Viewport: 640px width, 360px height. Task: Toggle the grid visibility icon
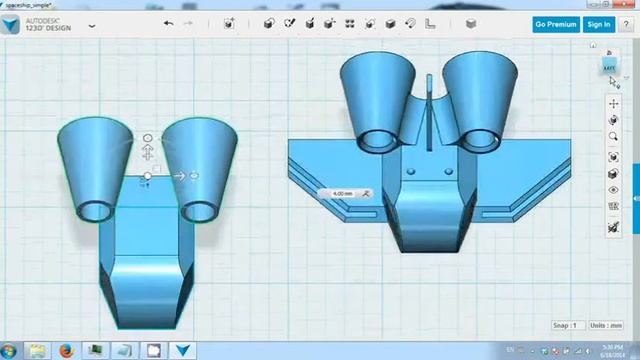[x=613, y=207]
